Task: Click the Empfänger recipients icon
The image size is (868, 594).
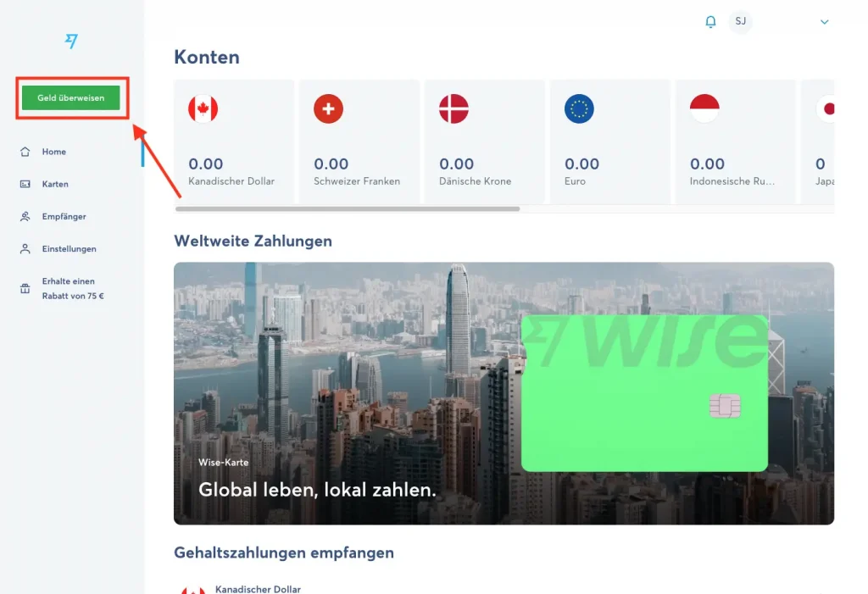Action: coord(25,216)
